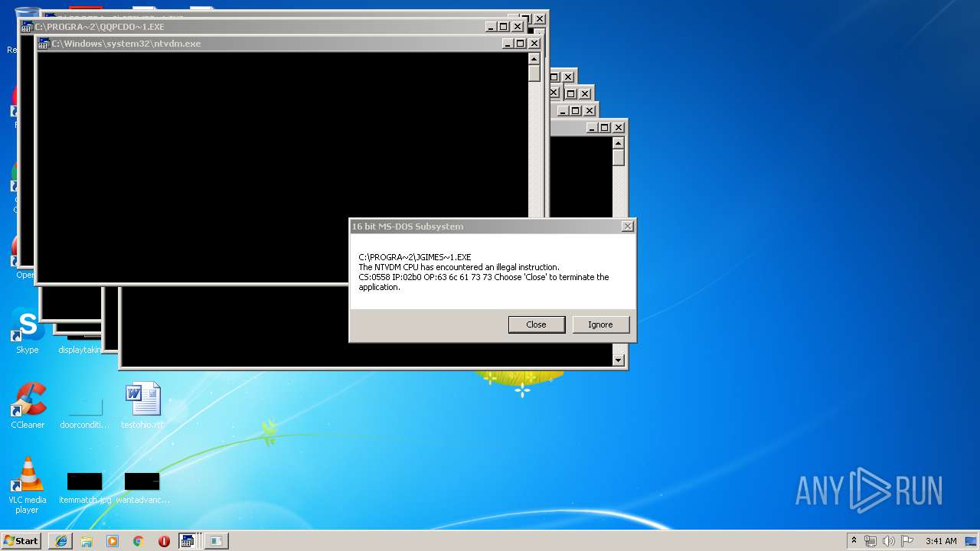Click the displaytakin desktop file label
The width and height of the screenshot is (980, 551).
pos(80,350)
